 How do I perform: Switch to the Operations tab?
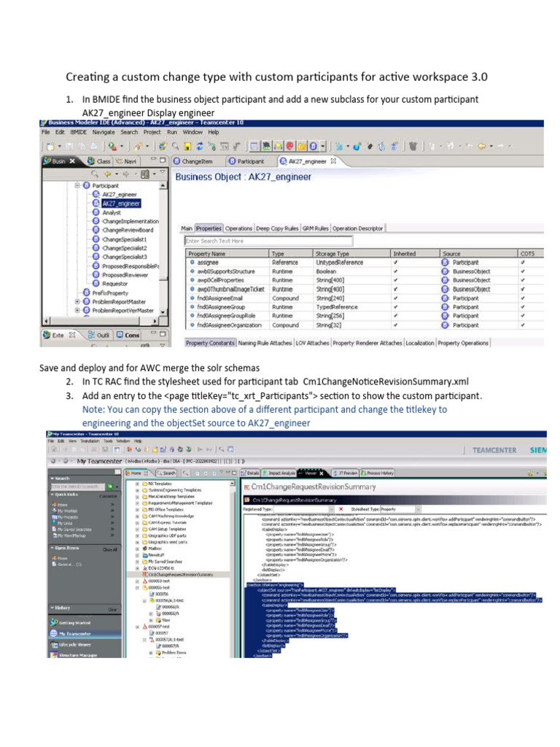(x=238, y=228)
